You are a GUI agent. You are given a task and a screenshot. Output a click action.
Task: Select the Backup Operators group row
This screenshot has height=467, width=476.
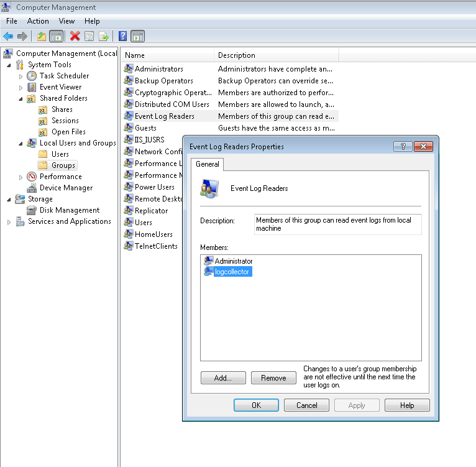(231, 80)
